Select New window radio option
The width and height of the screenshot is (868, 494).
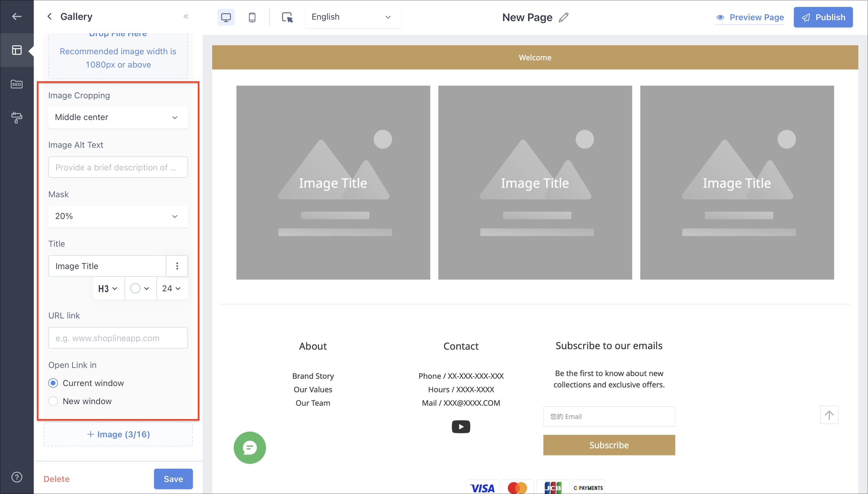pyautogui.click(x=53, y=401)
